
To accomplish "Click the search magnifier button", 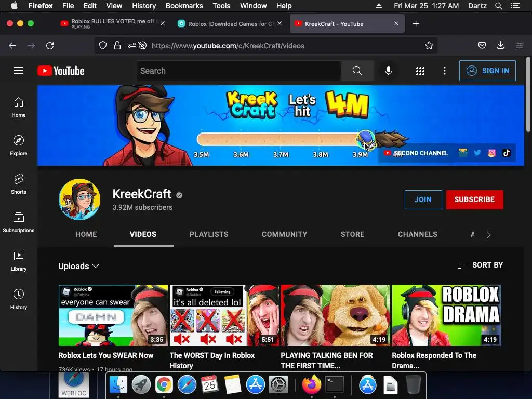I will [x=357, y=71].
